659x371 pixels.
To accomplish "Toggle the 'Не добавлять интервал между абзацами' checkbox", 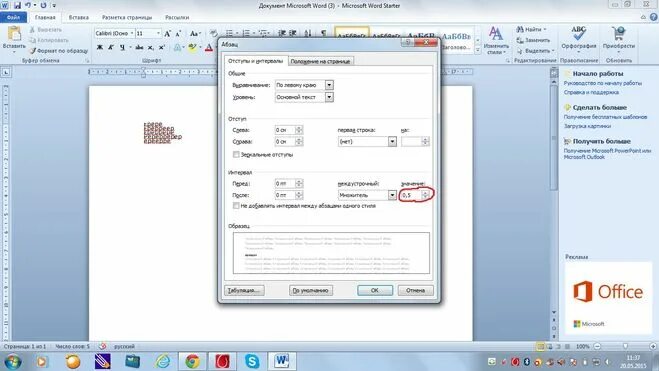I will (x=236, y=206).
